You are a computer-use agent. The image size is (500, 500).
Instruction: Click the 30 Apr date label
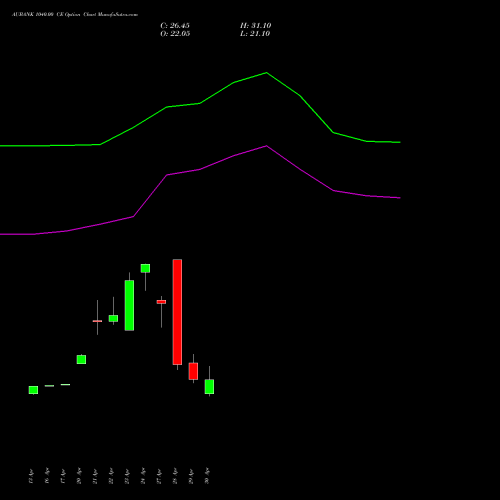click(x=207, y=476)
